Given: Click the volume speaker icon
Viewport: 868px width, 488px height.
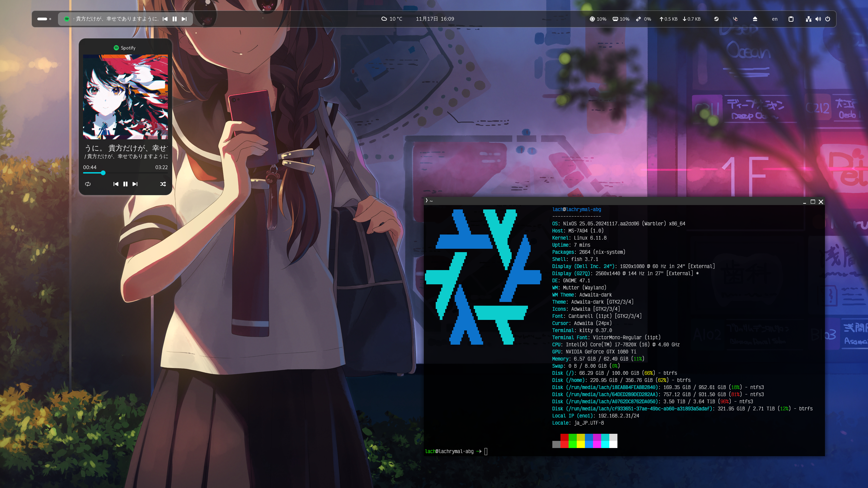Looking at the screenshot, I should pos(818,19).
